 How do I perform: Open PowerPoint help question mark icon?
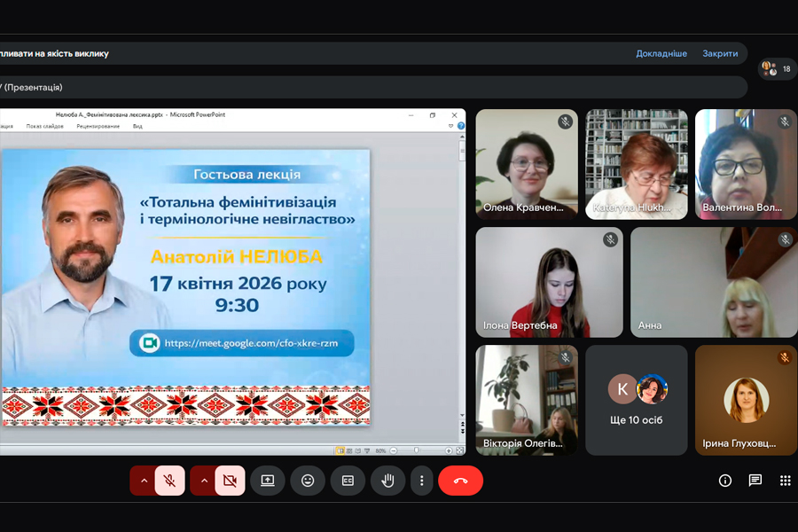(x=461, y=126)
